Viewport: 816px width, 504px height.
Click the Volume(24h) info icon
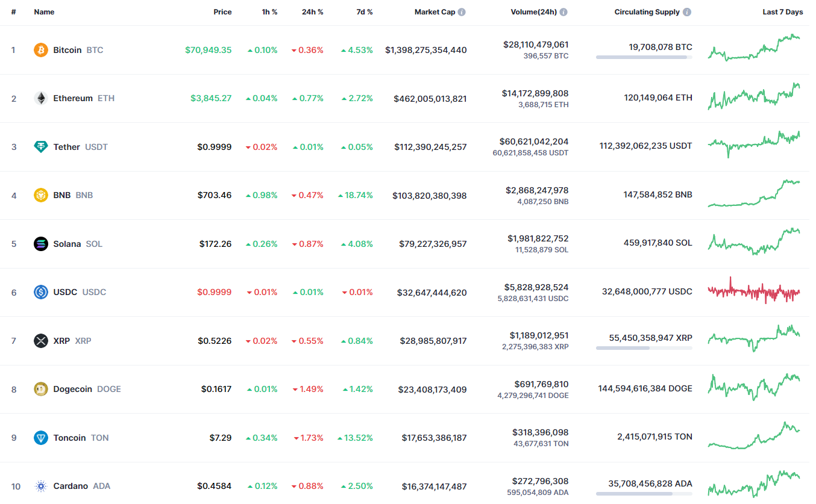[563, 12]
